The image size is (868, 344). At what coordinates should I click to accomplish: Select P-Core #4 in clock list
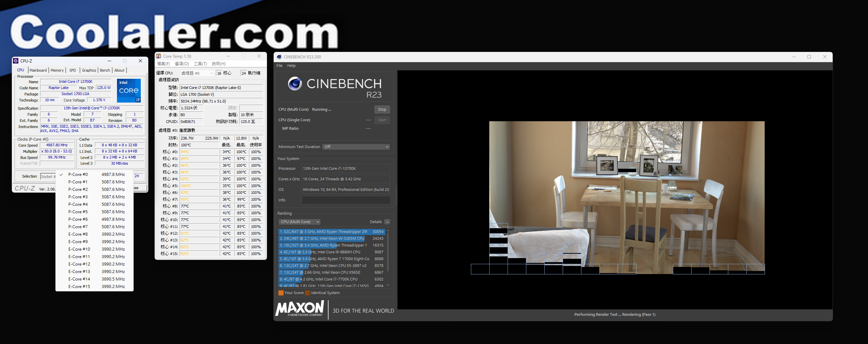click(x=95, y=204)
